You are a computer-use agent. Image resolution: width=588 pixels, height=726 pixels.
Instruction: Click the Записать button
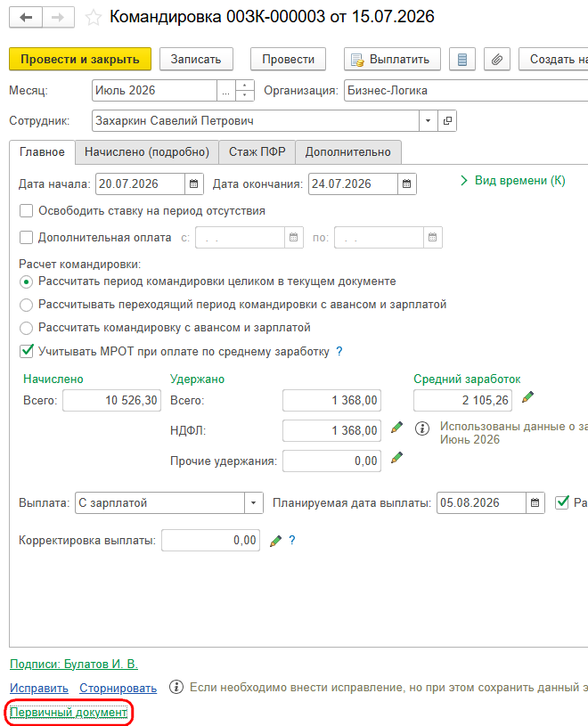196,60
